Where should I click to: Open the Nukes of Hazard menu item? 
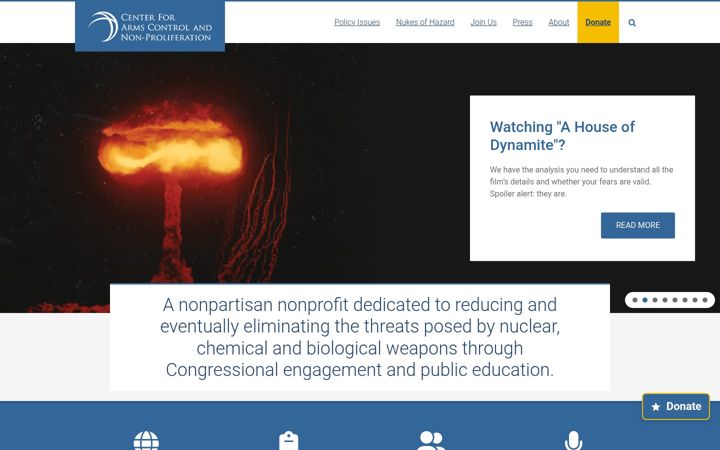point(425,22)
